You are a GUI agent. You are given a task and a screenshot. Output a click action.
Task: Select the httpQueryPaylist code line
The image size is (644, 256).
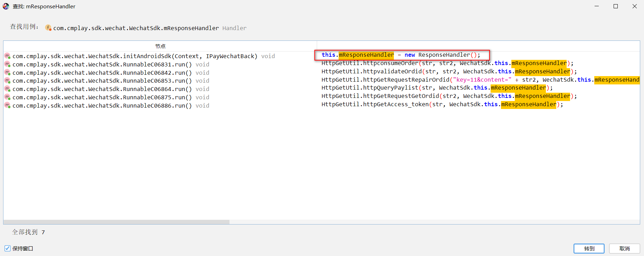pos(437,88)
